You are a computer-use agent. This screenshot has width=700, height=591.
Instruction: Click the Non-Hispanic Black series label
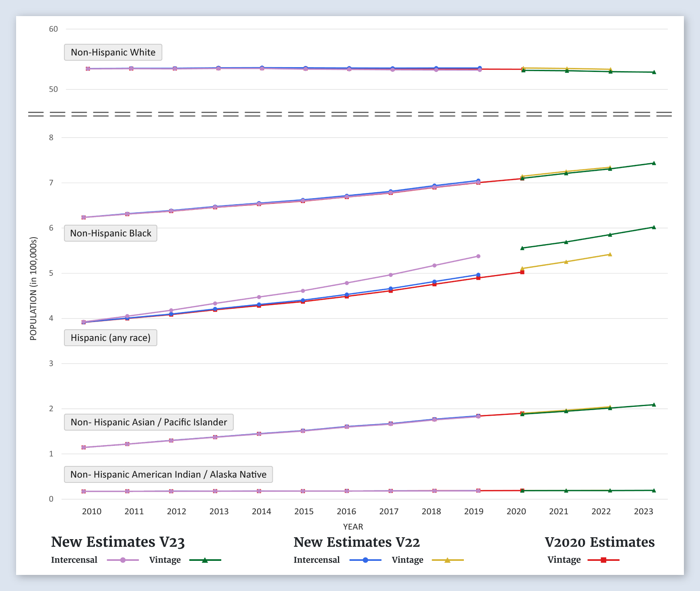[111, 233]
